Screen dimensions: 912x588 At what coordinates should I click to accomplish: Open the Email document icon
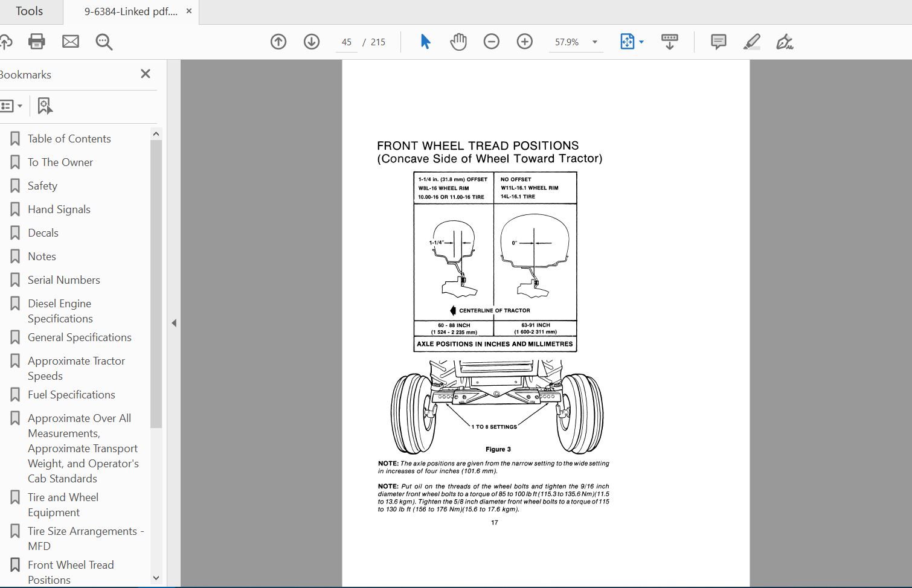point(71,42)
